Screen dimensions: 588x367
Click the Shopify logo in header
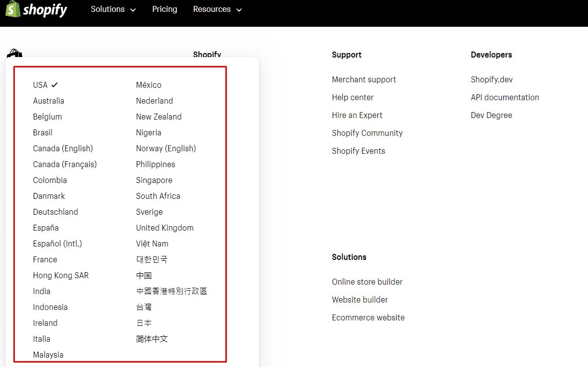pos(36,9)
